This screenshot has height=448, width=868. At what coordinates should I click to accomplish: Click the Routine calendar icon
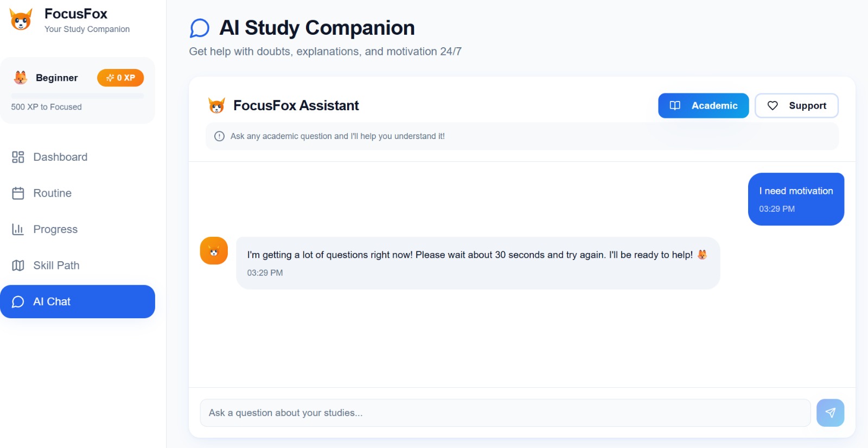[x=18, y=193]
